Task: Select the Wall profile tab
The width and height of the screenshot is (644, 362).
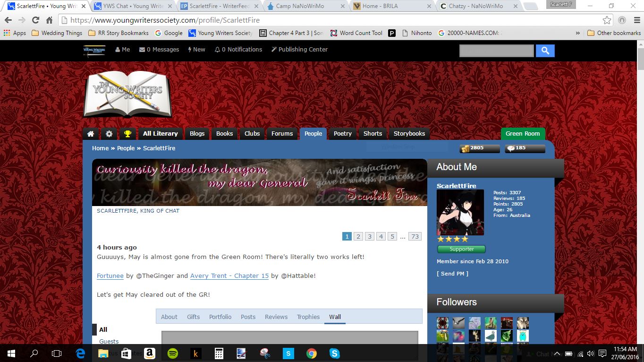Action: pyautogui.click(x=335, y=317)
